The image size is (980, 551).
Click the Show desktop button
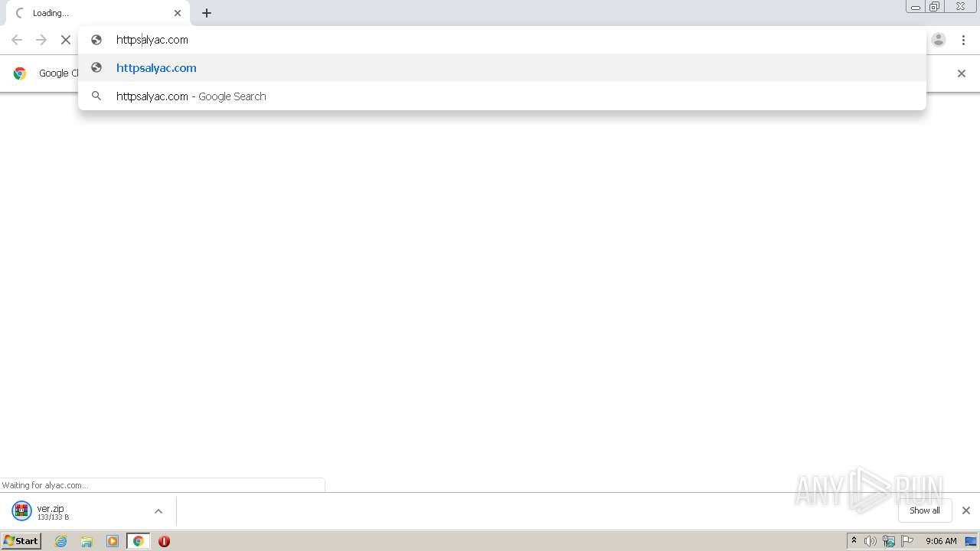coord(971,541)
